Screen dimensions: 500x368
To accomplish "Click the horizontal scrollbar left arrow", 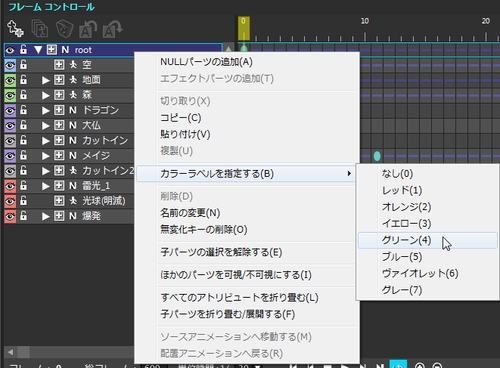I will (x=11, y=352).
